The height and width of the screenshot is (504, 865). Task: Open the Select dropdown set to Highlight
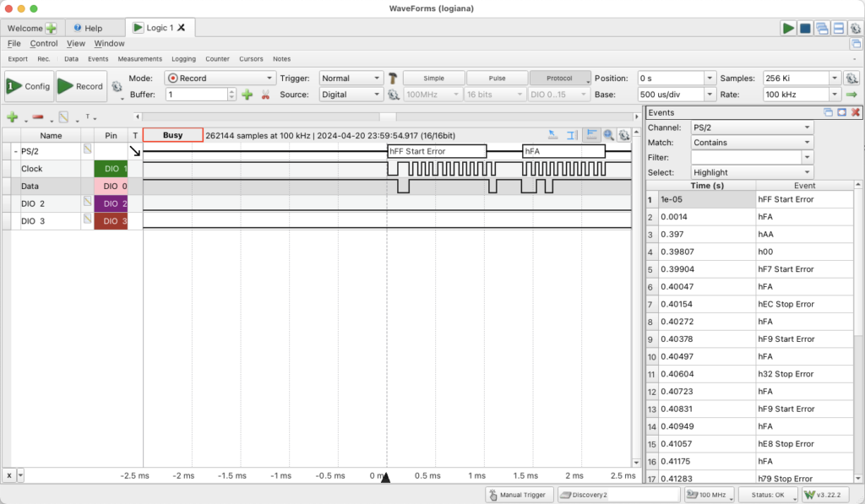[x=753, y=172]
